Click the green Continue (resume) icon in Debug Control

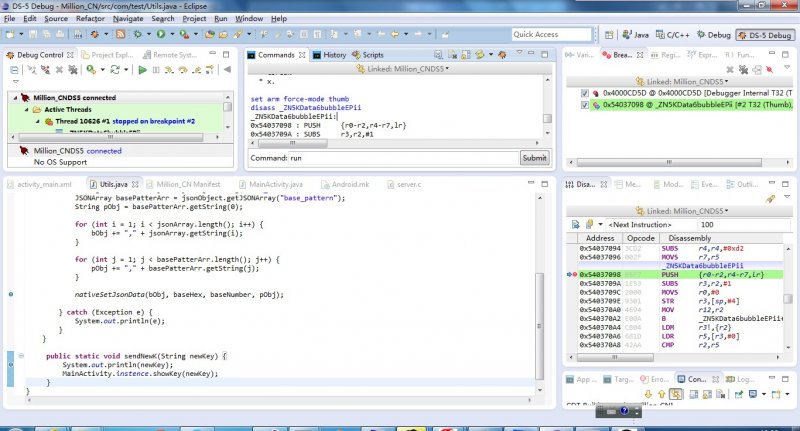pyautogui.click(x=142, y=70)
